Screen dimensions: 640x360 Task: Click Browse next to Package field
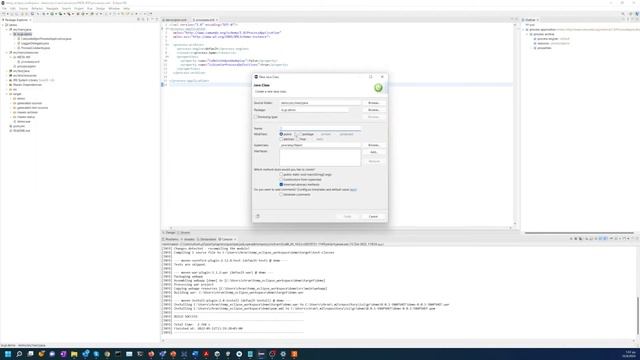pos(373,110)
